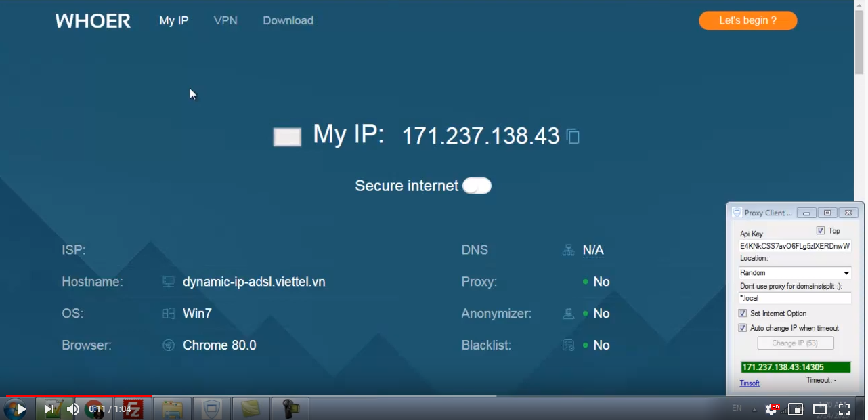Open the video settings gear
This screenshot has width=868, height=420.
pyautogui.click(x=771, y=409)
